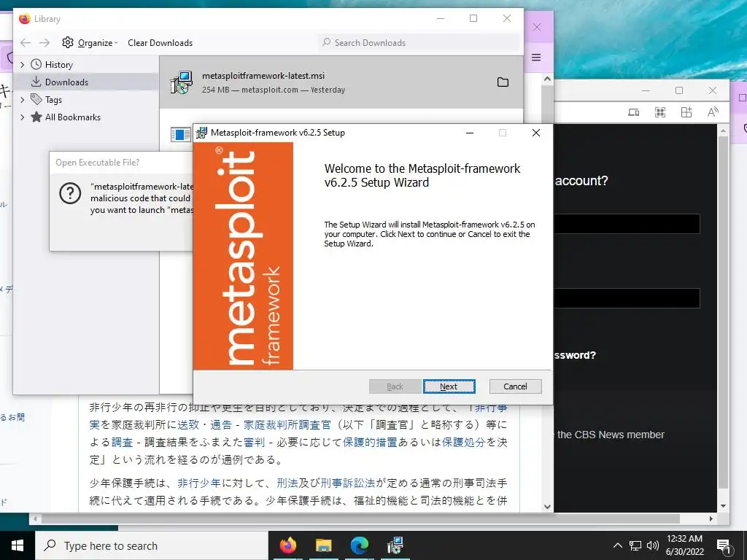
Task: Click Next in Metasploit Setup wizard
Action: click(449, 386)
